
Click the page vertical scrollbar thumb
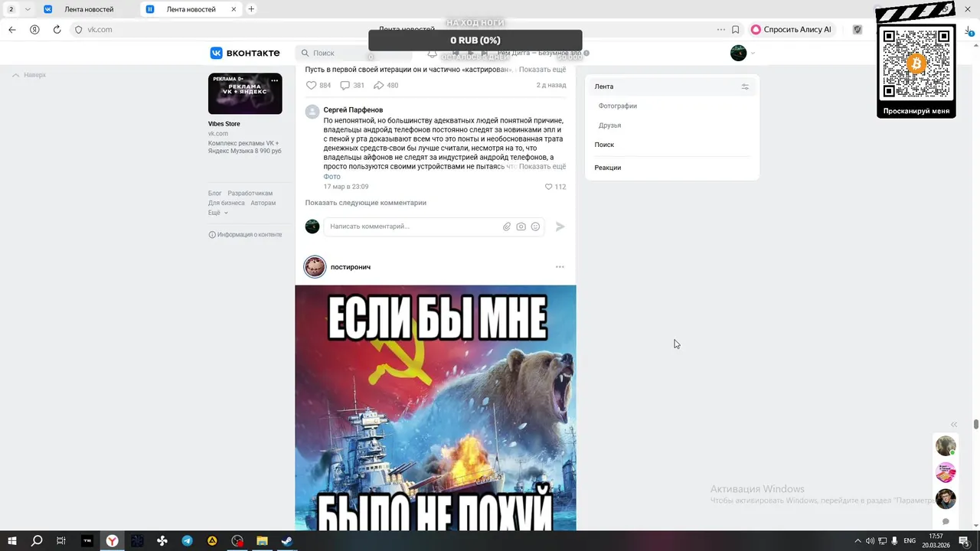point(976,424)
